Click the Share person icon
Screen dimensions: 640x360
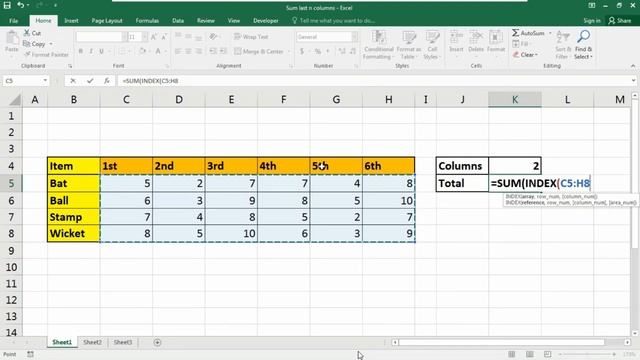click(611, 20)
